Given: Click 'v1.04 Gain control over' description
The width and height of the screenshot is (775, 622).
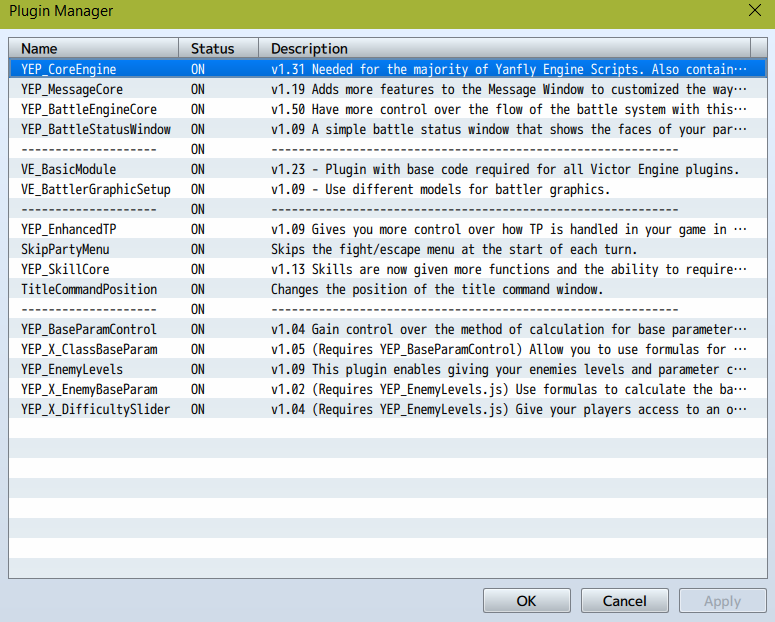Looking at the screenshot, I should 509,330.
